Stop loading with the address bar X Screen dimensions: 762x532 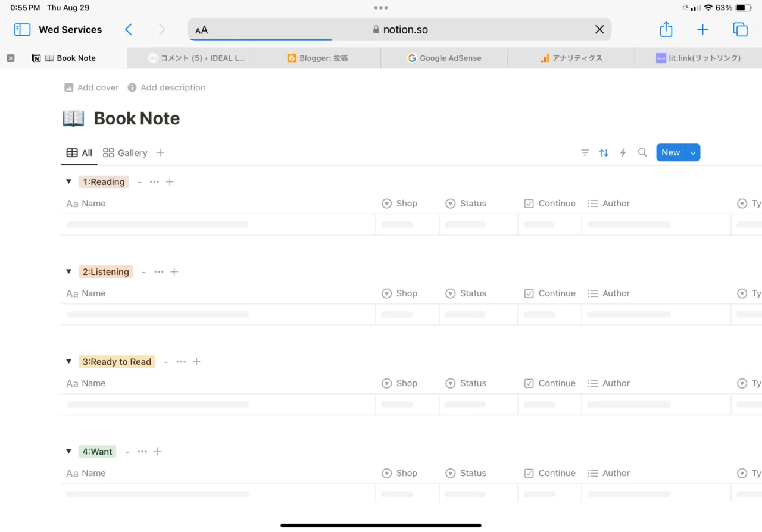(x=599, y=30)
